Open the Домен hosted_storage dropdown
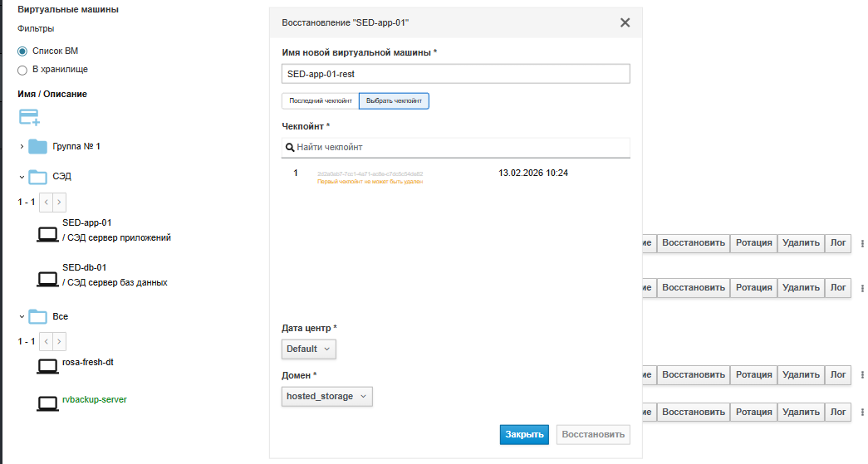This screenshot has height=464, width=868. pyautogui.click(x=327, y=397)
